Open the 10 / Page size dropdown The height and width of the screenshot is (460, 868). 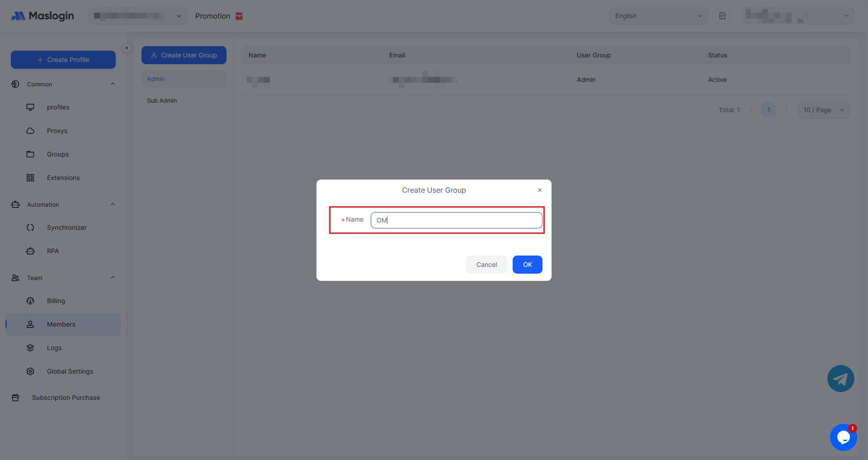(x=823, y=110)
